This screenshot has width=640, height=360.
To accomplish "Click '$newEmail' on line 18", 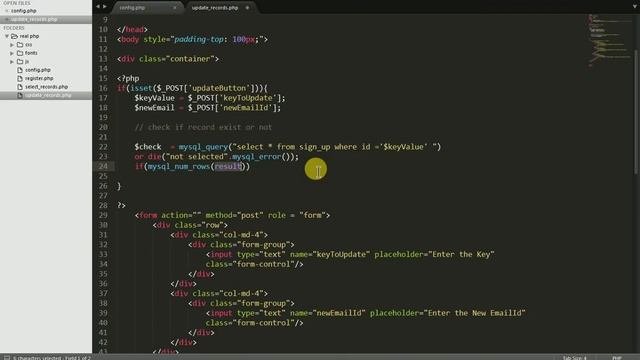I will coord(155,108).
